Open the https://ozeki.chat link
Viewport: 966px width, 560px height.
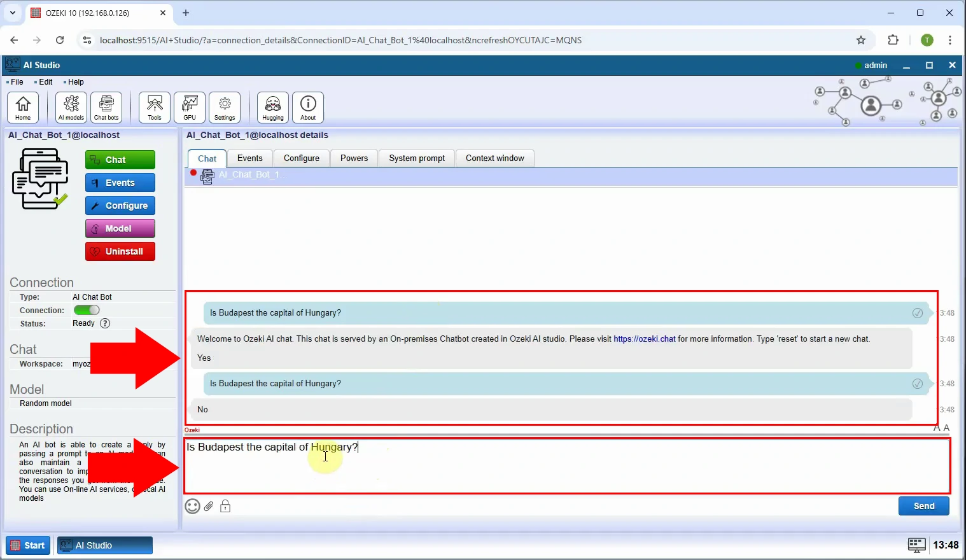(645, 339)
